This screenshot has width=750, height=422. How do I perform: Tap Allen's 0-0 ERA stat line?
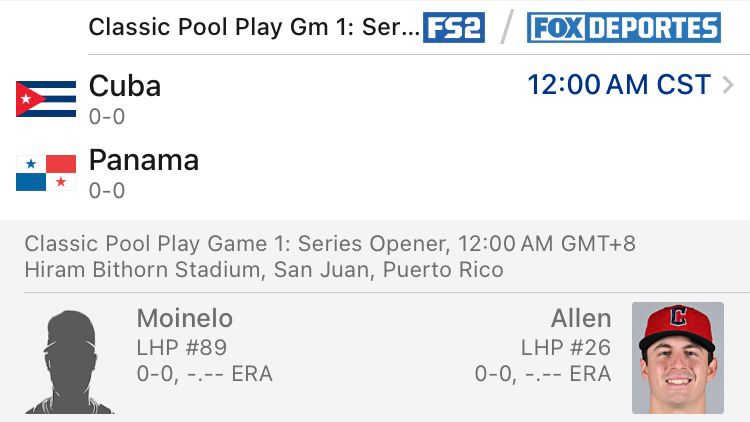[542, 374]
